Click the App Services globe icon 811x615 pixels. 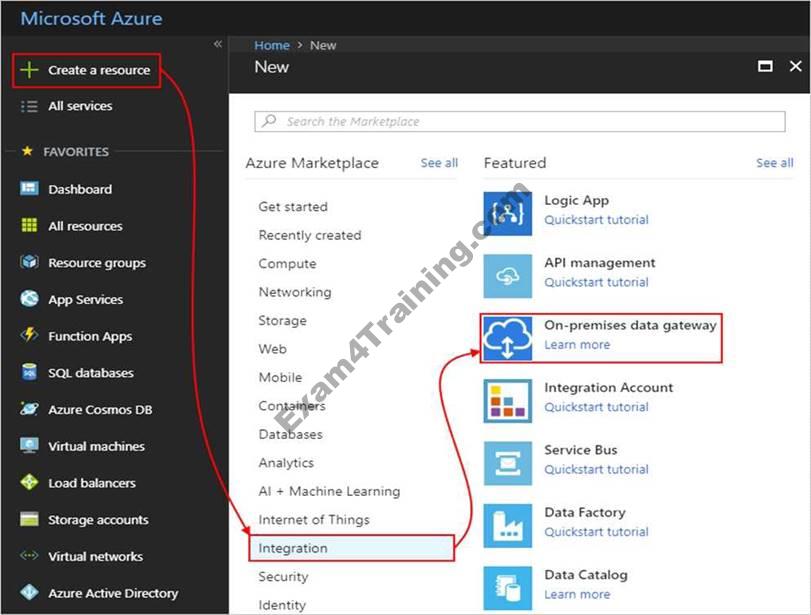(29, 298)
